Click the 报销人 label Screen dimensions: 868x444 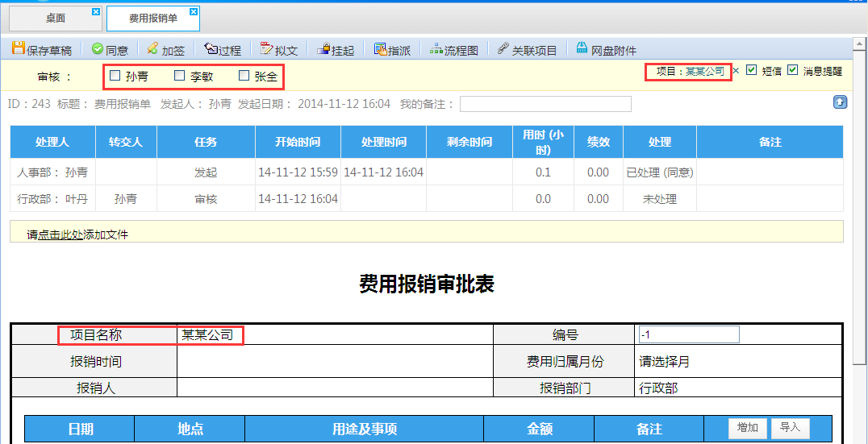click(96, 388)
